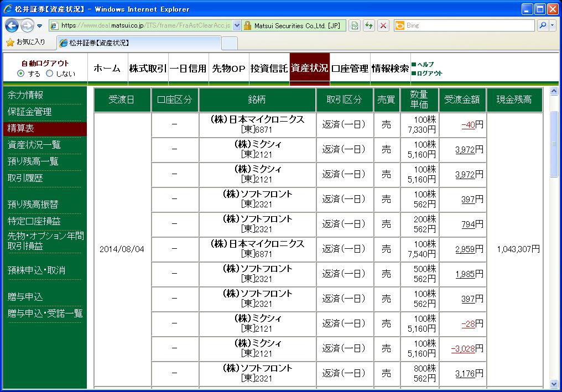Click the 銘柄 column header
Image resolution: width=562 pixels, height=392 pixels.
(x=257, y=100)
